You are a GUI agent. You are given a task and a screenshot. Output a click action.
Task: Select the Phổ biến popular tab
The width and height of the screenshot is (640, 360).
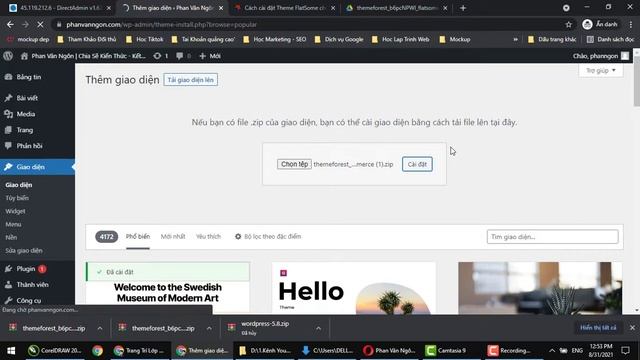pyautogui.click(x=138, y=237)
